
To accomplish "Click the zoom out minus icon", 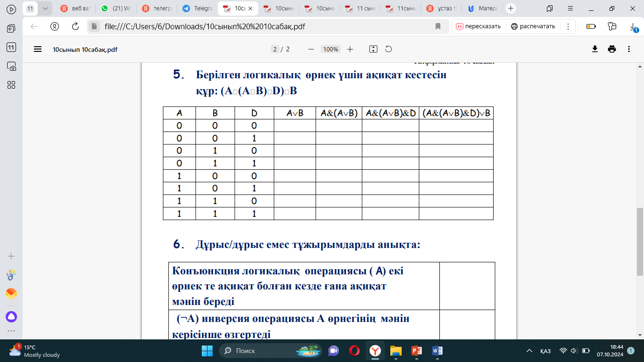I will [311, 49].
